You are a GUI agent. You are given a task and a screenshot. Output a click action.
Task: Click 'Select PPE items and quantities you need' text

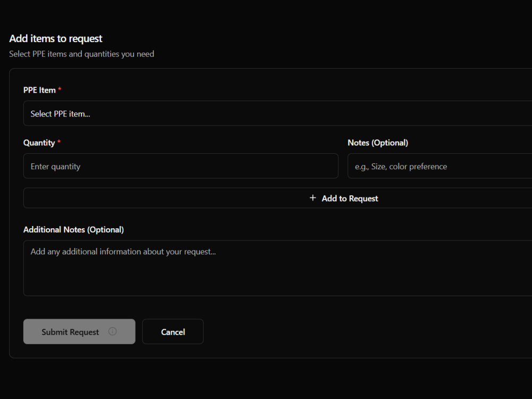click(x=81, y=54)
